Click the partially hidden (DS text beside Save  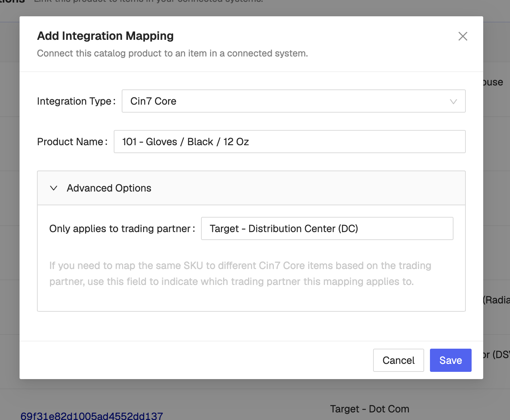pyautogui.click(x=497, y=354)
